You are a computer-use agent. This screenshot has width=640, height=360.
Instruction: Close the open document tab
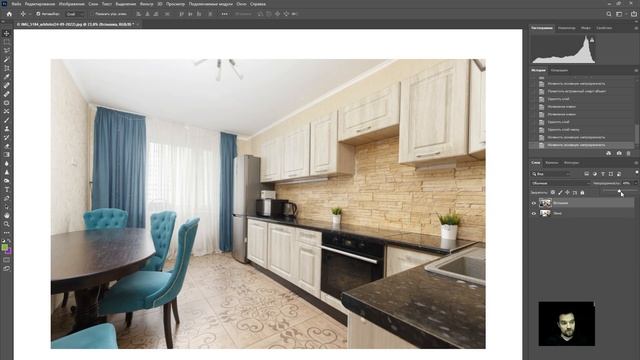tap(138, 24)
